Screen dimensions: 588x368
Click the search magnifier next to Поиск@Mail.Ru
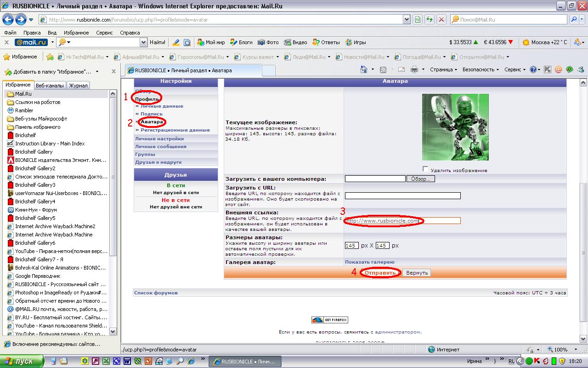tap(574, 20)
